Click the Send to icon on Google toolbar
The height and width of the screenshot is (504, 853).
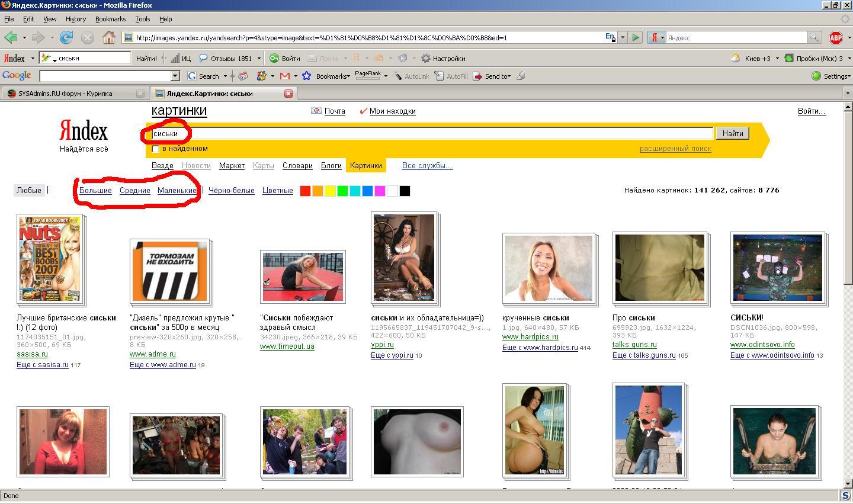(x=477, y=76)
